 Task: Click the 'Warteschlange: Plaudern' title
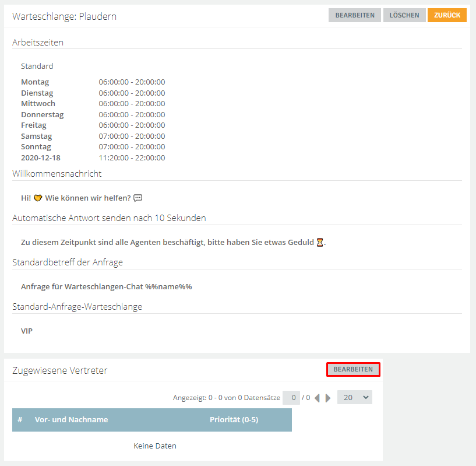click(64, 16)
